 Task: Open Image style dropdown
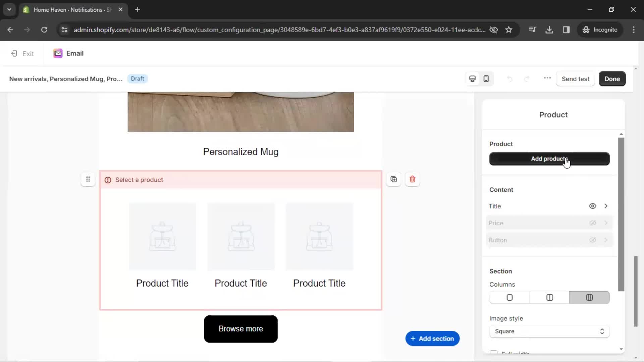coord(549,331)
